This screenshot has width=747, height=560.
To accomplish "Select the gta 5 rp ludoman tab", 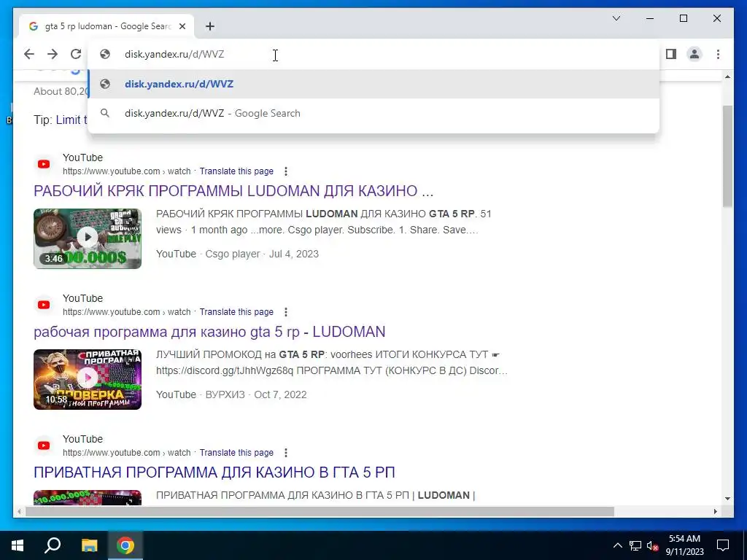I will tap(107, 26).
